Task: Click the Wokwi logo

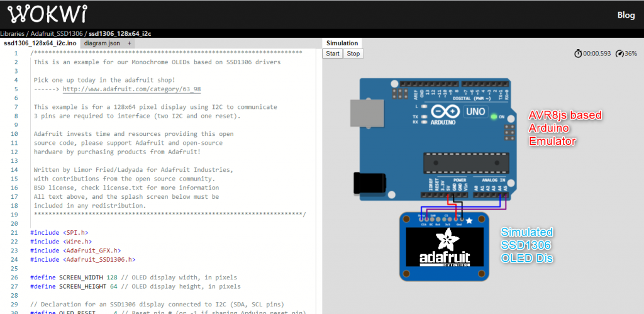Action: pyautogui.click(x=47, y=14)
